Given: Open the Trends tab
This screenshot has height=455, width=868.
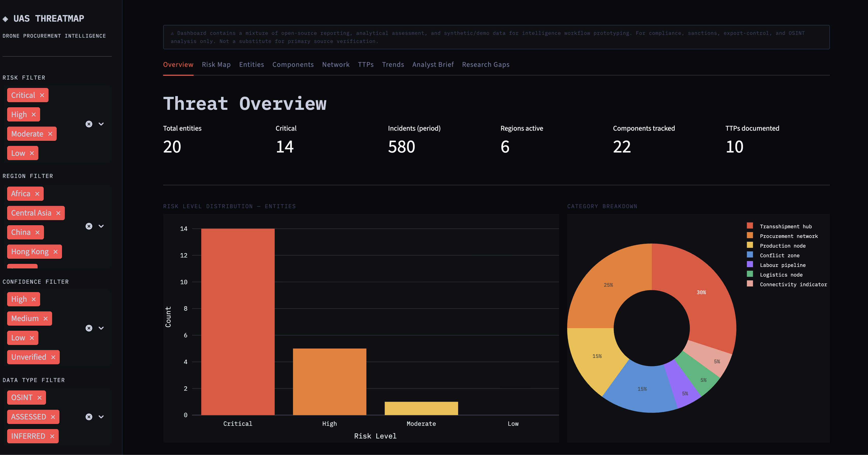Looking at the screenshot, I should point(393,65).
